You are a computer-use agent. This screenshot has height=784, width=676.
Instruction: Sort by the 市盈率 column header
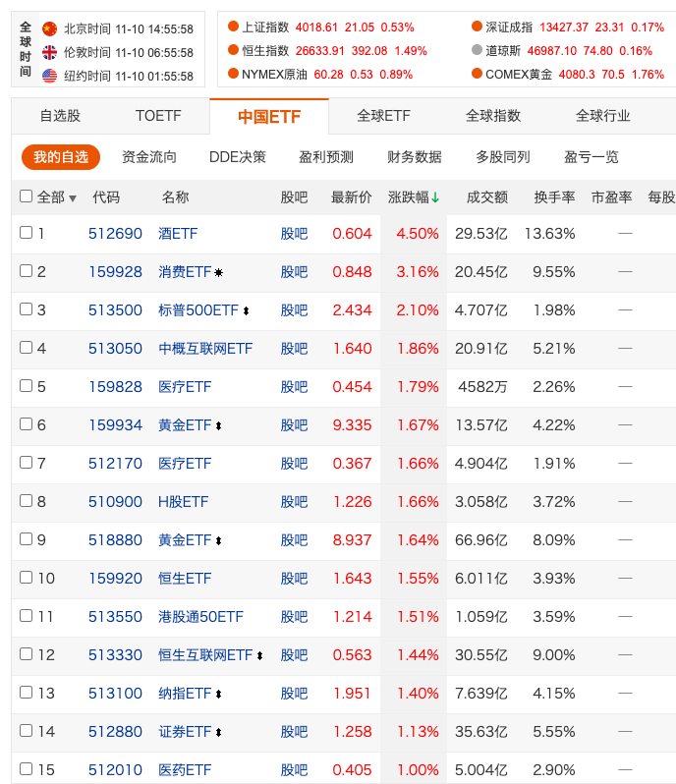611,197
